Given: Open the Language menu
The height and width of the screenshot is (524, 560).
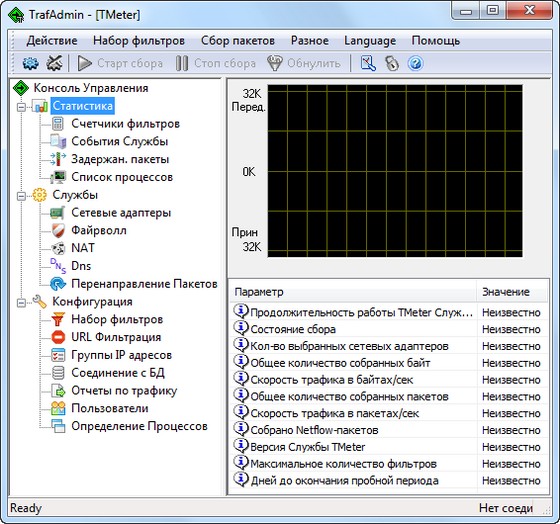Looking at the screenshot, I should pos(370,41).
